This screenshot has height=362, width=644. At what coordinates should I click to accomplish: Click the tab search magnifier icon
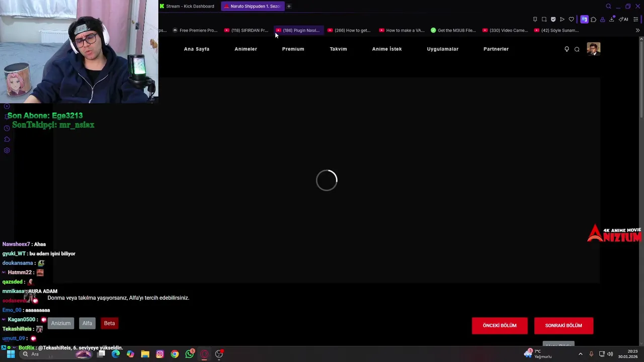click(608, 6)
